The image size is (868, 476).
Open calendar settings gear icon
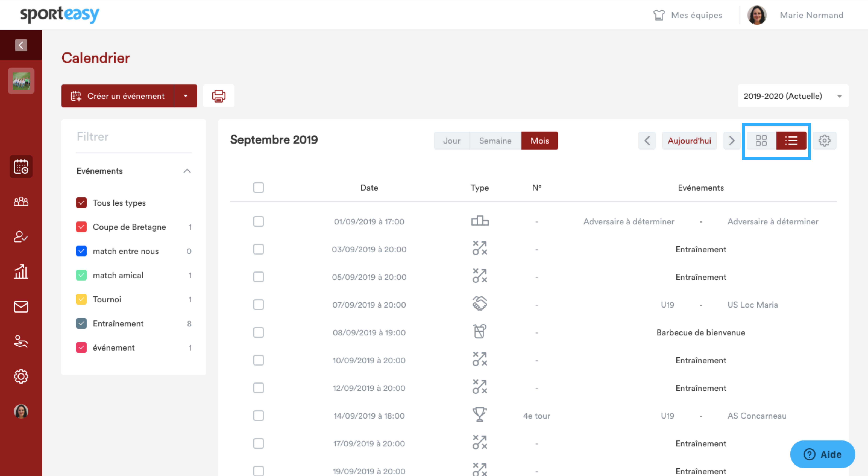tap(825, 141)
